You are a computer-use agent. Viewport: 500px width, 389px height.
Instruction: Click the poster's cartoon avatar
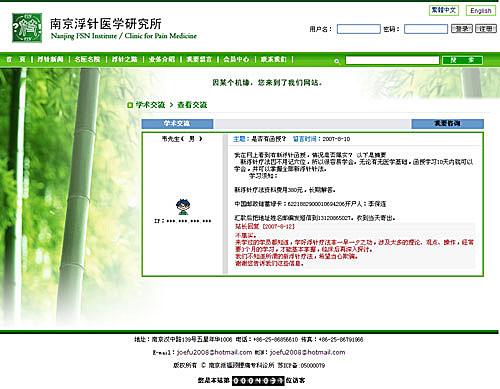pyautogui.click(x=183, y=207)
